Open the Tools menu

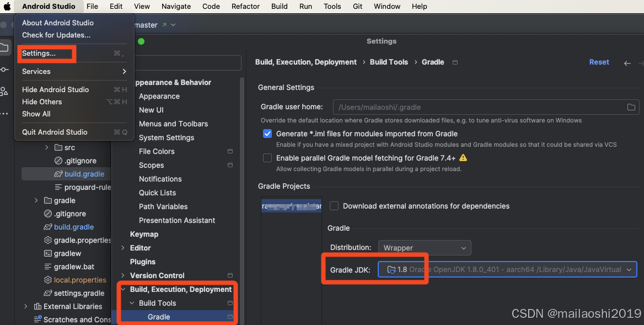point(332,6)
